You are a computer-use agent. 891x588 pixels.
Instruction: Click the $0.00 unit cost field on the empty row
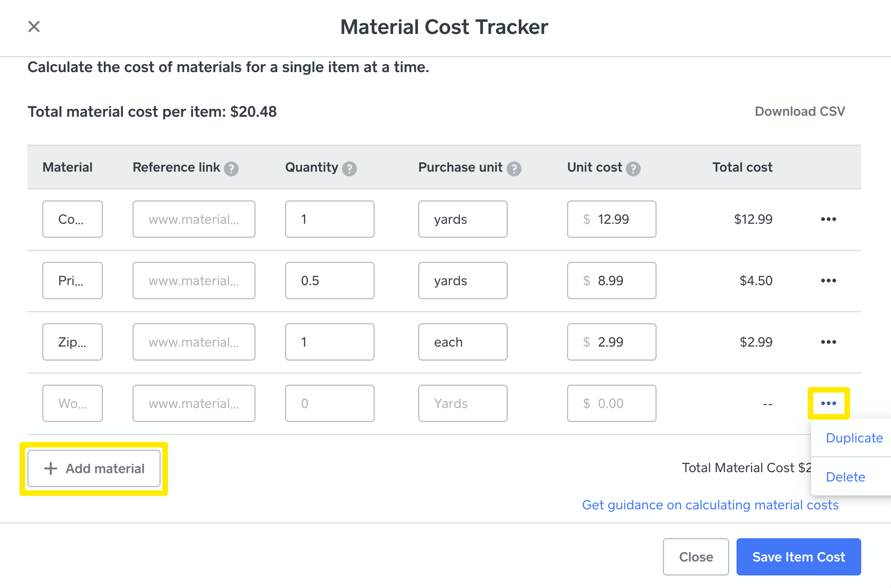pyautogui.click(x=611, y=403)
